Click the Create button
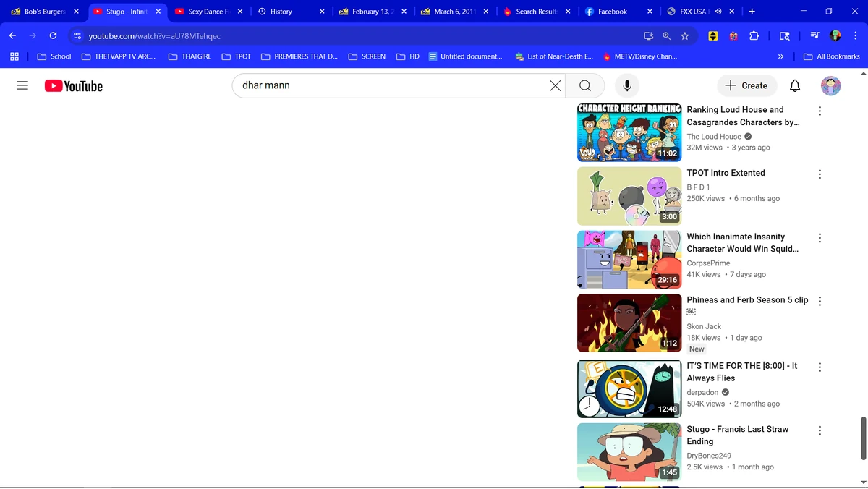Viewport: 868px width, 489px height. [x=746, y=85]
